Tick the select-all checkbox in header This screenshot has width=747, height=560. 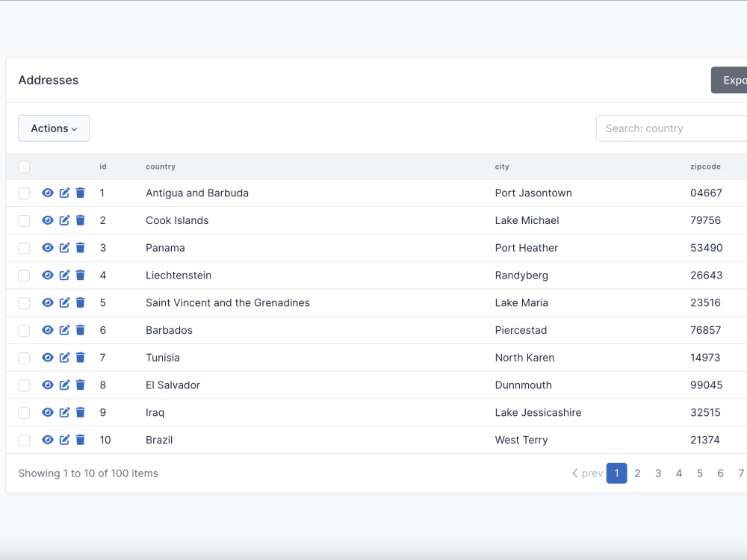coord(24,167)
